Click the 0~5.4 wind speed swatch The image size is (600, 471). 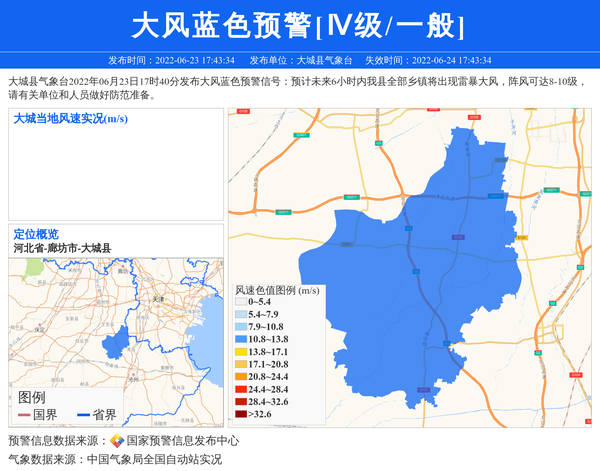pos(240,301)
